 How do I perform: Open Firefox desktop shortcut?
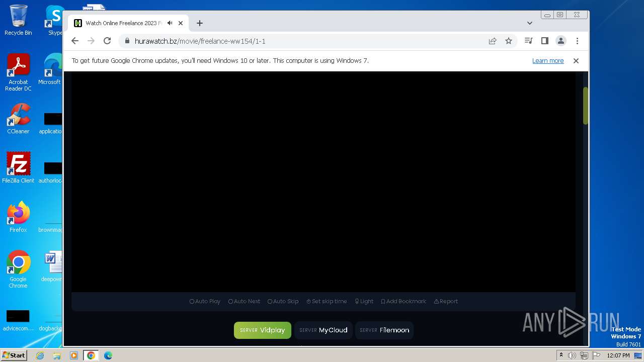pyautogui.click(x=18, y=217)
